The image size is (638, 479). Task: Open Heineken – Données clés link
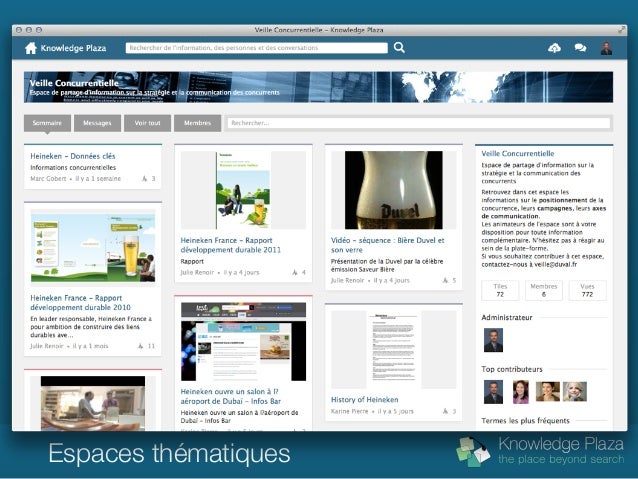(73, 156)
